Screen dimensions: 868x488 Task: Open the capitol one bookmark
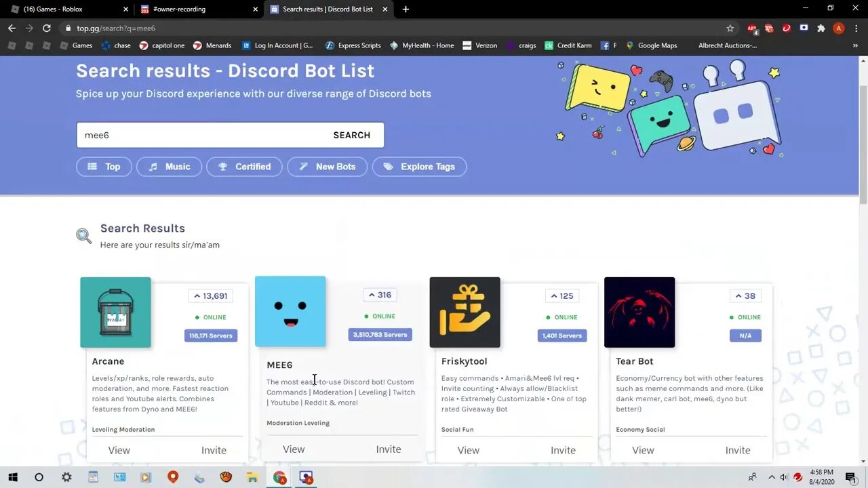point(161,45)
